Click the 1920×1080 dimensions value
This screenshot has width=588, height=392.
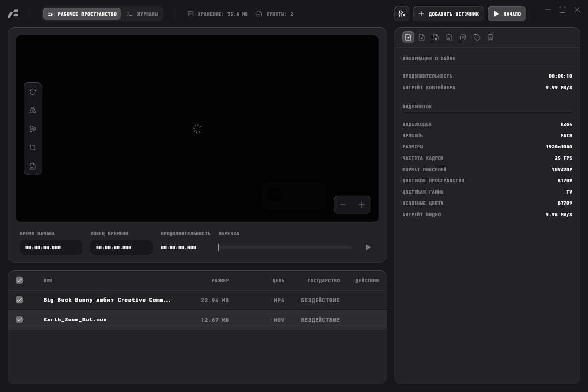559,147
